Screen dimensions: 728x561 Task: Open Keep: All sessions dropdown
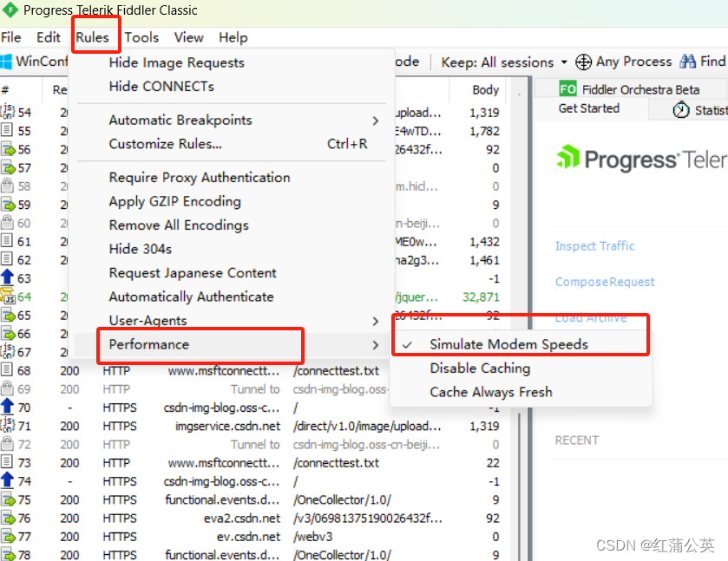click(504, 62)
